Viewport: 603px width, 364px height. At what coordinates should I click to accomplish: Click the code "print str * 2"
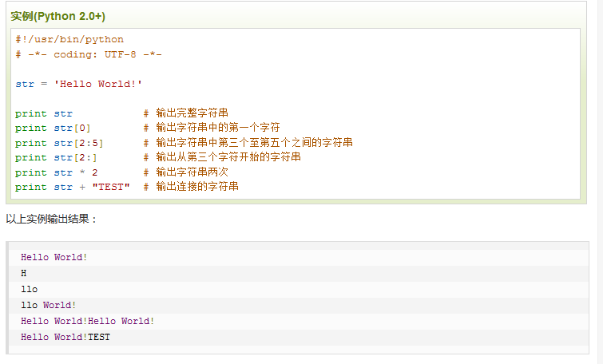[x=56, y=172]
